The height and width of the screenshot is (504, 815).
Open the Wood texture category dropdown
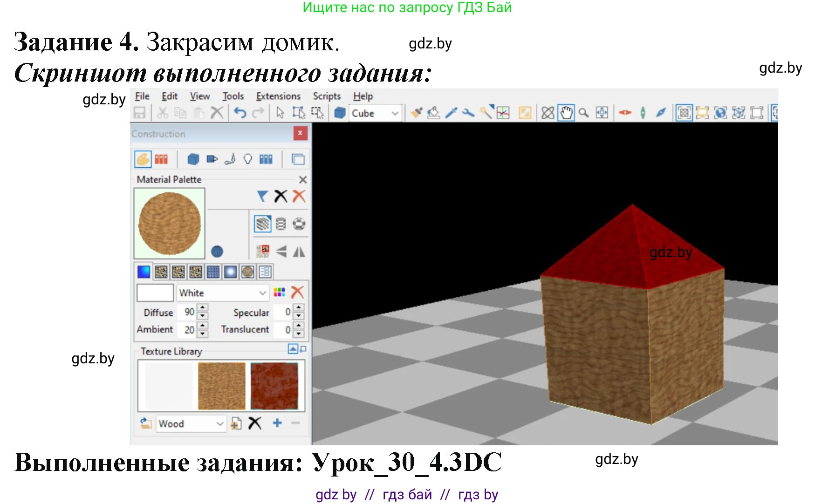pyautogui.click(x=220, y=424)
